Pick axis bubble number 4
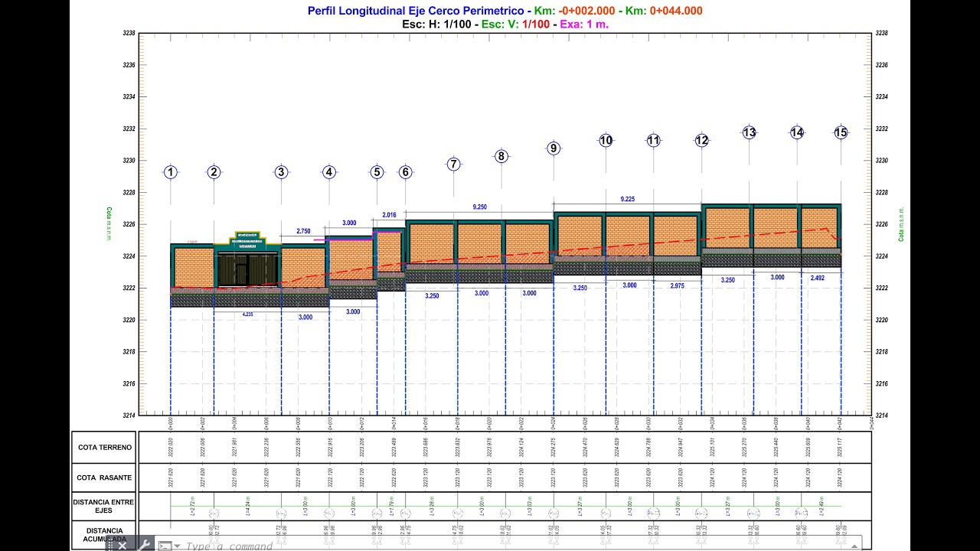 click(x=329, y=172)
